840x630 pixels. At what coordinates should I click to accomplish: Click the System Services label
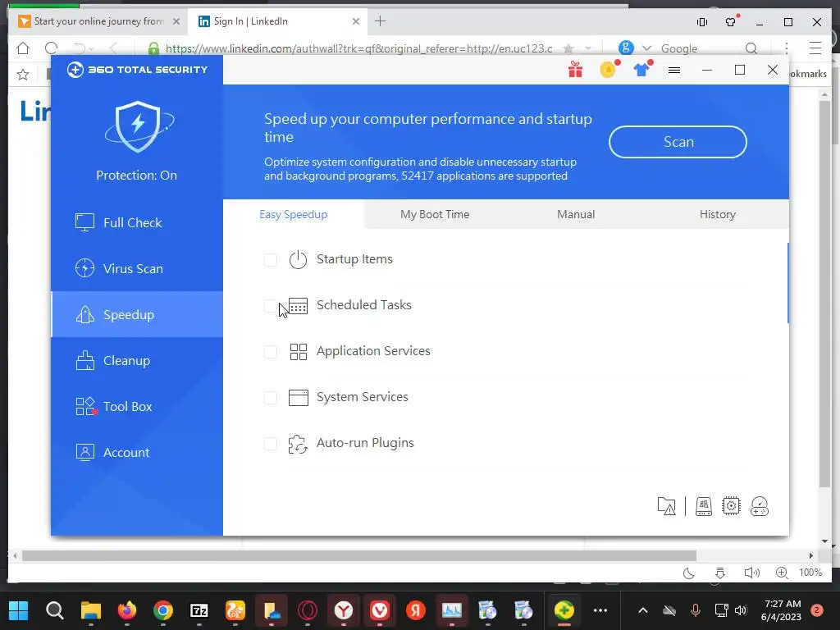[x=362, y=397]
